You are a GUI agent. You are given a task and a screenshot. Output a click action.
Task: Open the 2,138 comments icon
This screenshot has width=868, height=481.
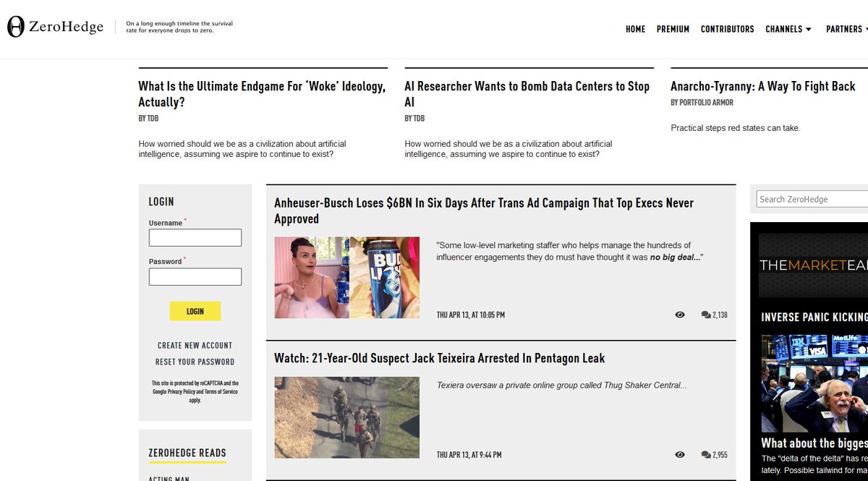(714, 315)
